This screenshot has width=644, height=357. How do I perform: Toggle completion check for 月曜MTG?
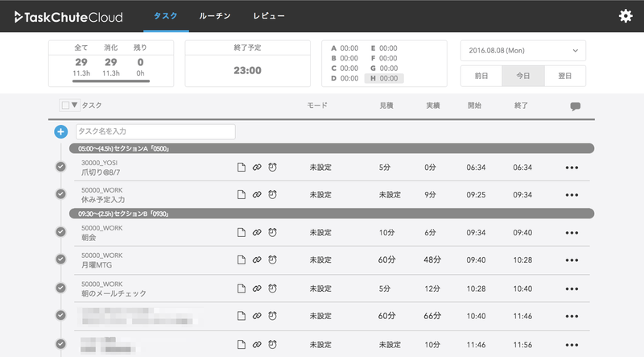point(61,259)
